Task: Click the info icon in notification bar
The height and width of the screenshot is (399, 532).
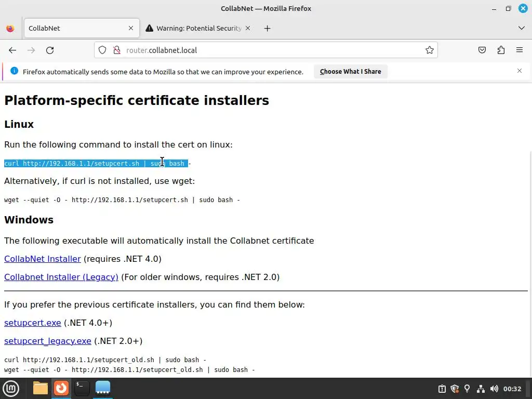Action: (x=14, y=71)
